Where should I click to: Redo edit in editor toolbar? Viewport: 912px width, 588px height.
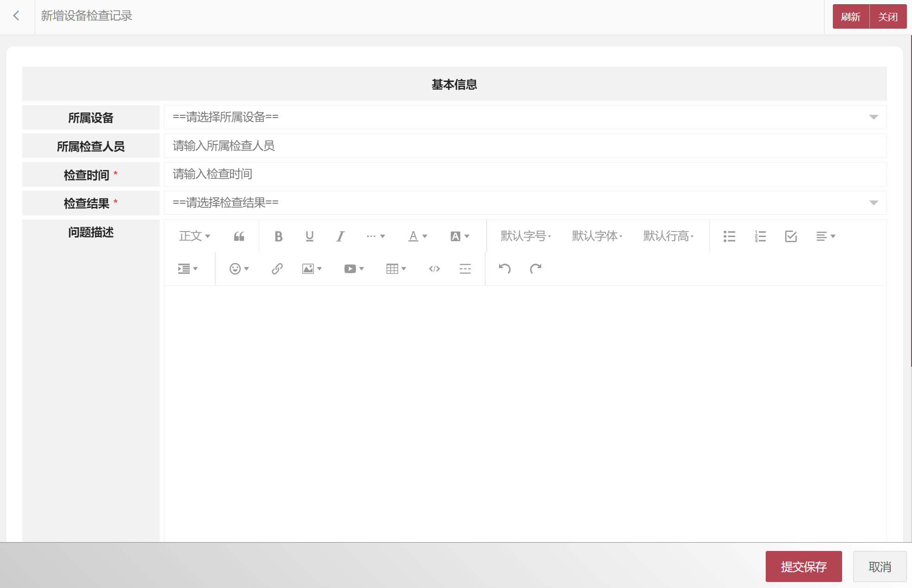(x=536, y=269)
